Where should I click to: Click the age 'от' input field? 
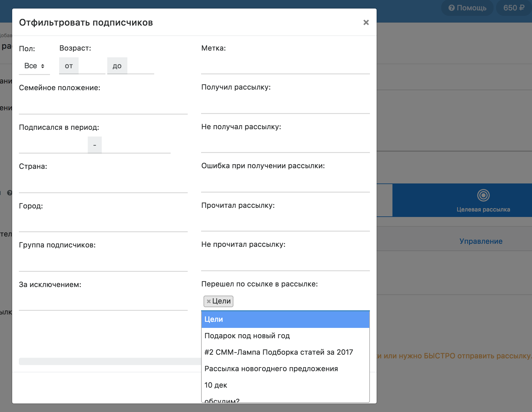click(92, 66)
